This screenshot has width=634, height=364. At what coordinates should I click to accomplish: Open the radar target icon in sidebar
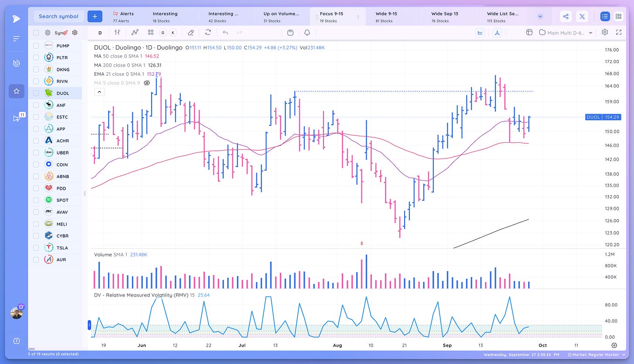coord(16,63)
